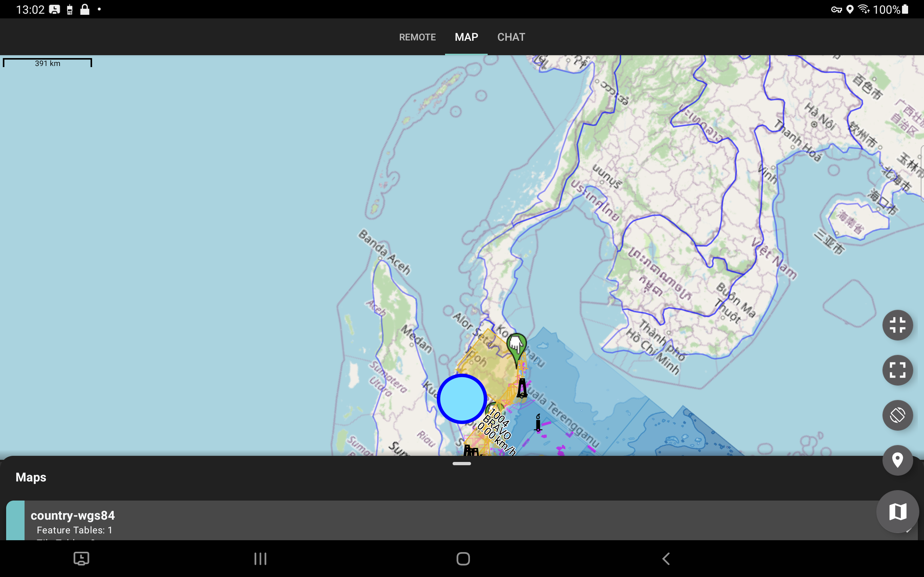Tap the Maps panel drag handle
924x577 pixels.
462,464
